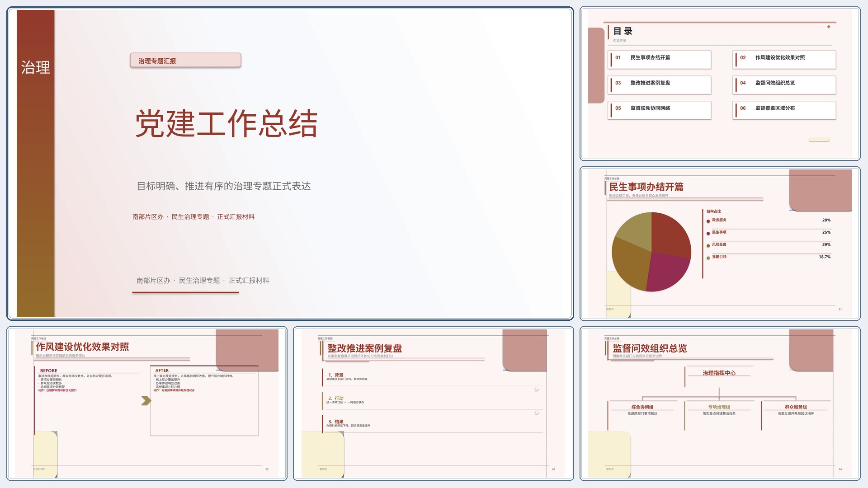Select the 党建工作总结 cover slide thumbnail
Viewport: 868px width, 488px height.
point(290,164)
